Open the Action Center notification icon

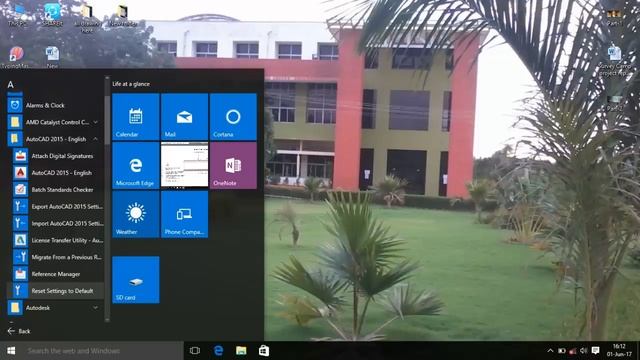coord(596,351)
